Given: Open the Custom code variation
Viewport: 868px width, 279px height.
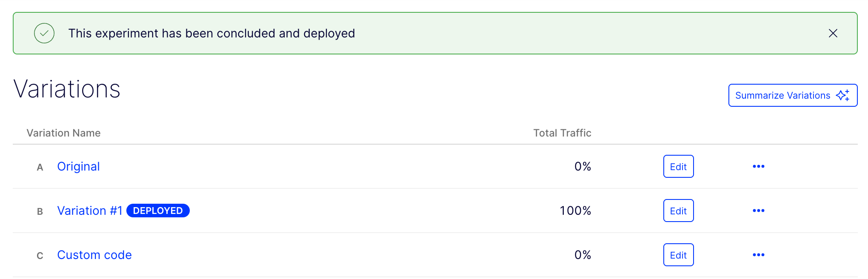Looking at the screenshot, I should coord(94,255).
